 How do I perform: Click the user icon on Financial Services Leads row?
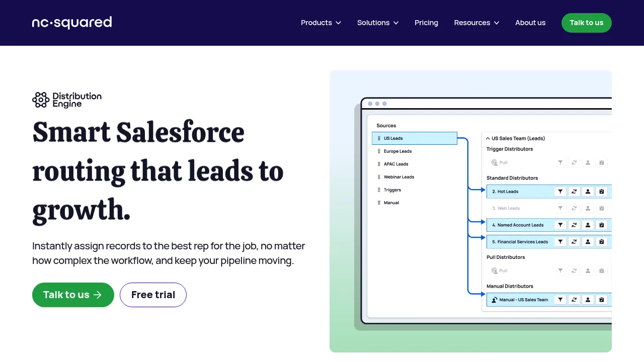588,242
